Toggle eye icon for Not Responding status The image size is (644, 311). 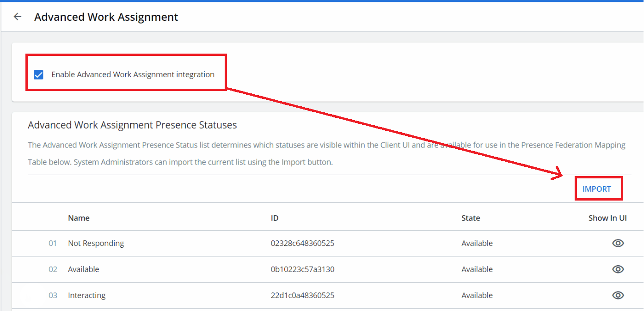point(618,244)
